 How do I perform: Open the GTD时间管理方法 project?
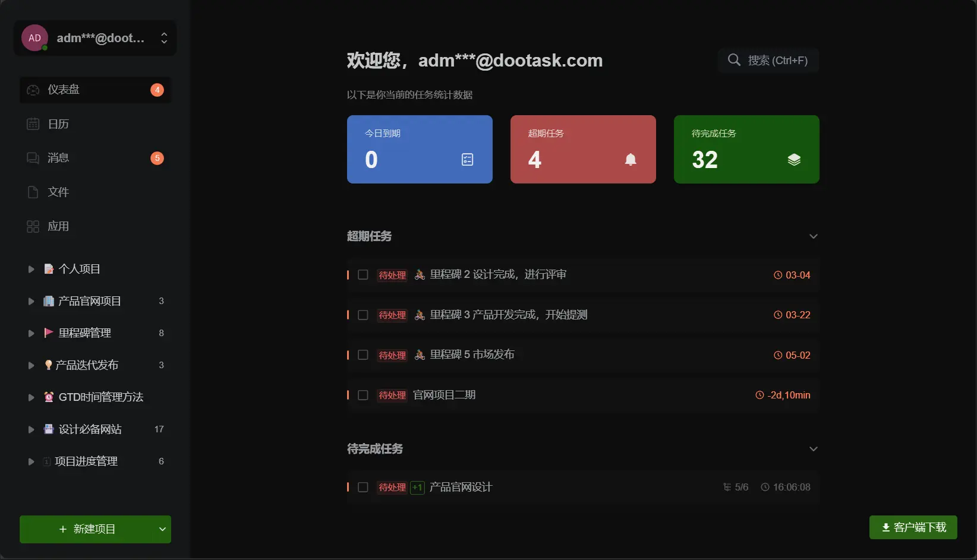(x=100, y=397)
